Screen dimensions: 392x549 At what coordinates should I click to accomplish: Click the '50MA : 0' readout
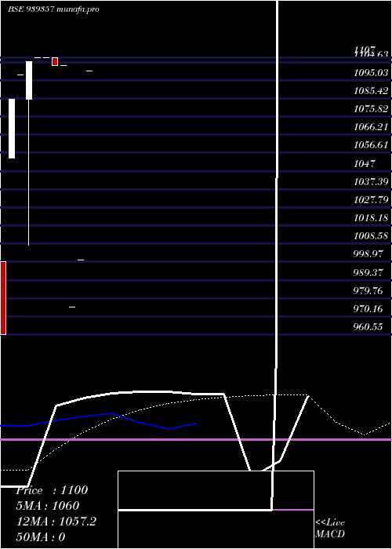tap(41, 537)
